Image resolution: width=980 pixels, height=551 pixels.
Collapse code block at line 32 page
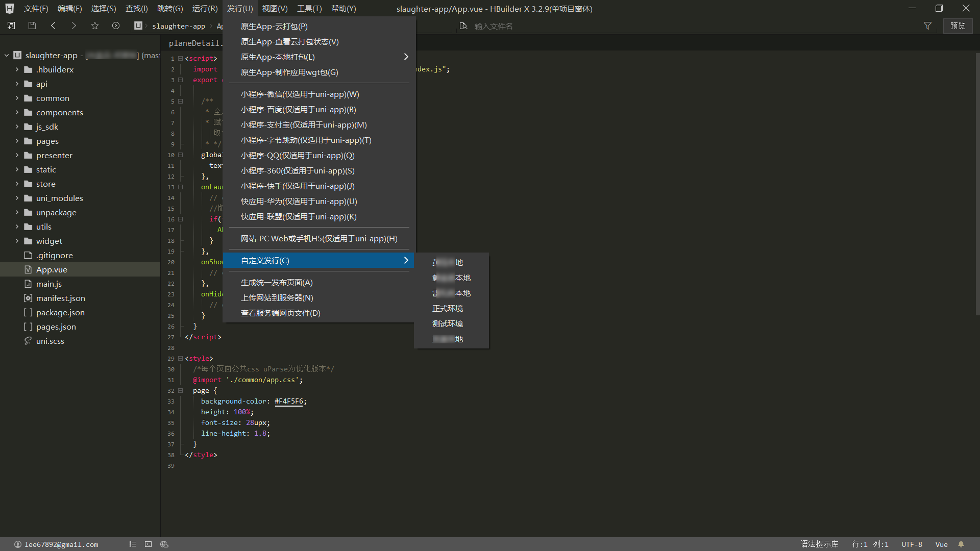coord(180,391)
